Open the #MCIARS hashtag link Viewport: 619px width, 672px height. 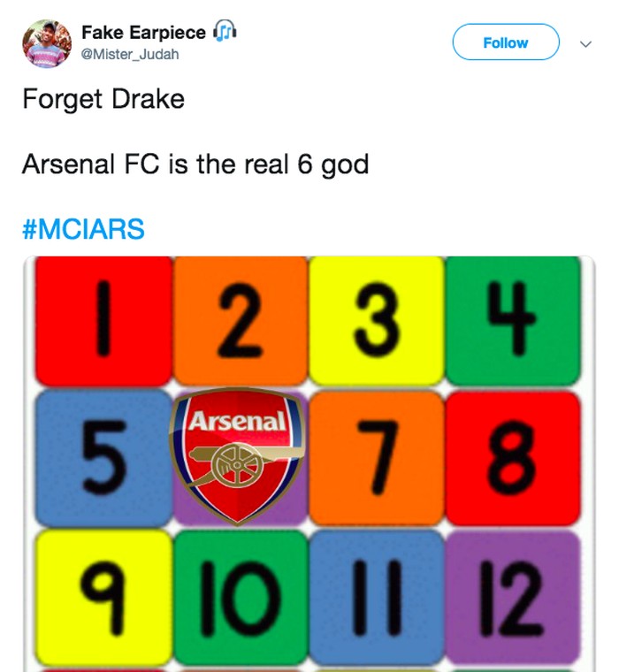pyautogui.click(x=82, y=229)
